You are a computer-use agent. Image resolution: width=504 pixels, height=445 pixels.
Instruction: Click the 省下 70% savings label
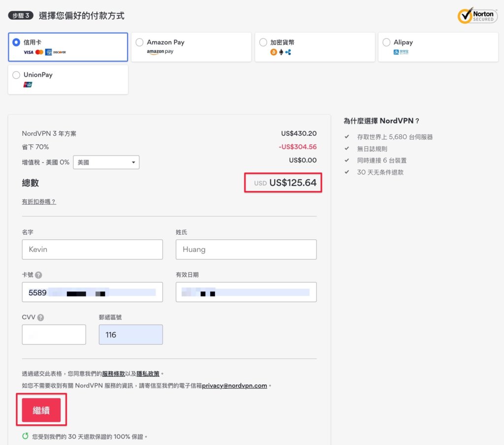click(x=35, y=147)
